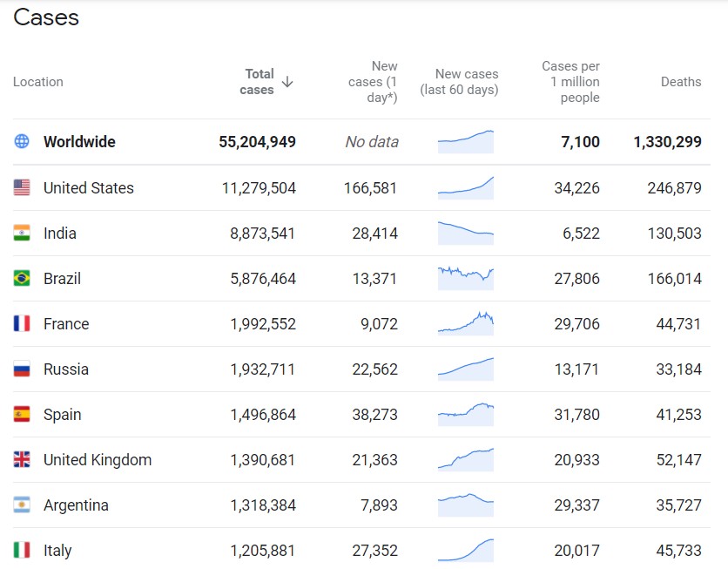Toggle sort arrow next to Total cases

point(287,82)
